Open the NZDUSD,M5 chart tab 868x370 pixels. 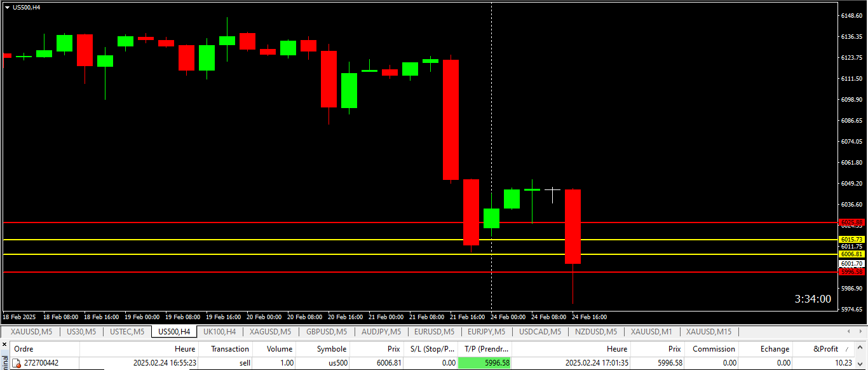click(x=595, y=331)
